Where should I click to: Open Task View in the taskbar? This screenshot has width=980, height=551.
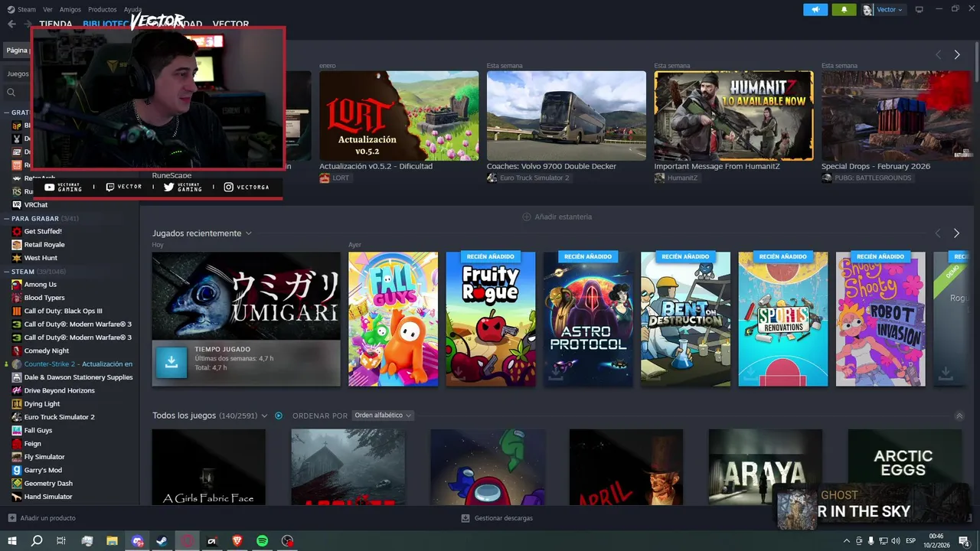pyautogui.click(x=61, y=541)
